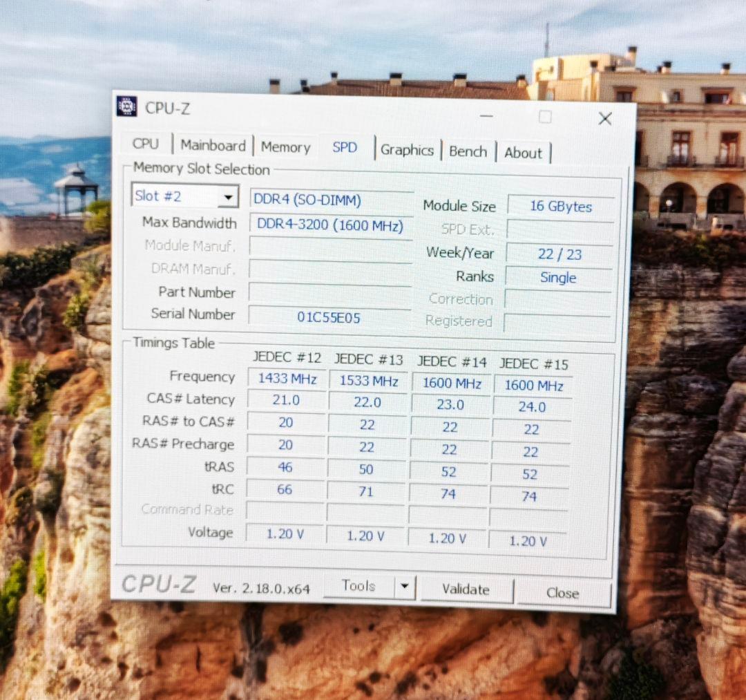Click the 1533 MHz frequency cell
746x700 pixels.
[368, 381]
